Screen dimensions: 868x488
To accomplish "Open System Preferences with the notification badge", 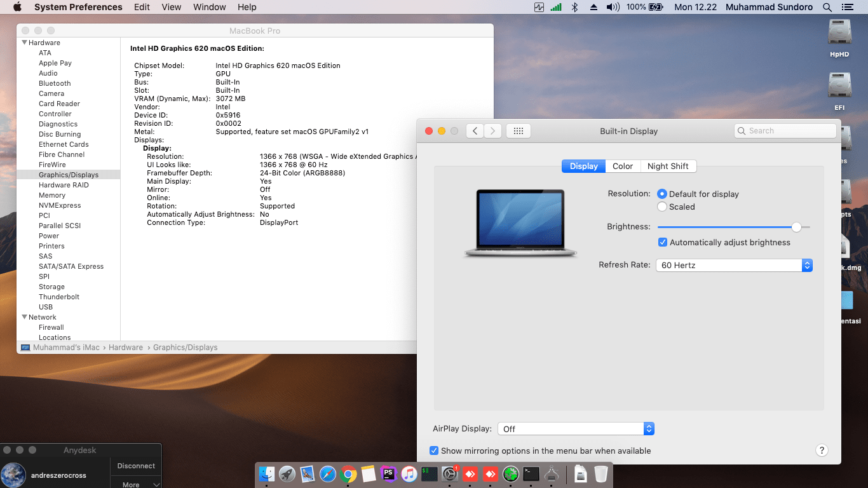I will (x=449, y=473).
